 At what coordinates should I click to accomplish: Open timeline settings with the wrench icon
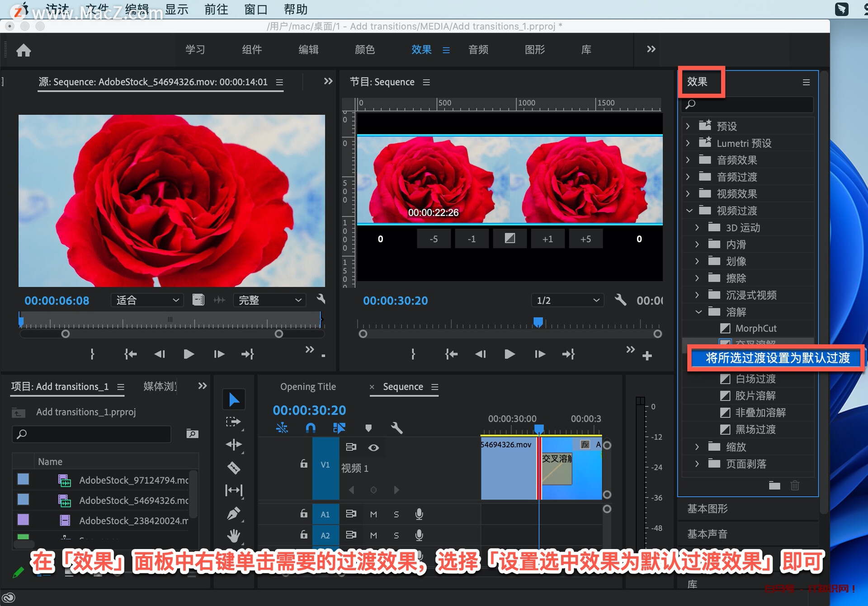(x=396, y=427)
